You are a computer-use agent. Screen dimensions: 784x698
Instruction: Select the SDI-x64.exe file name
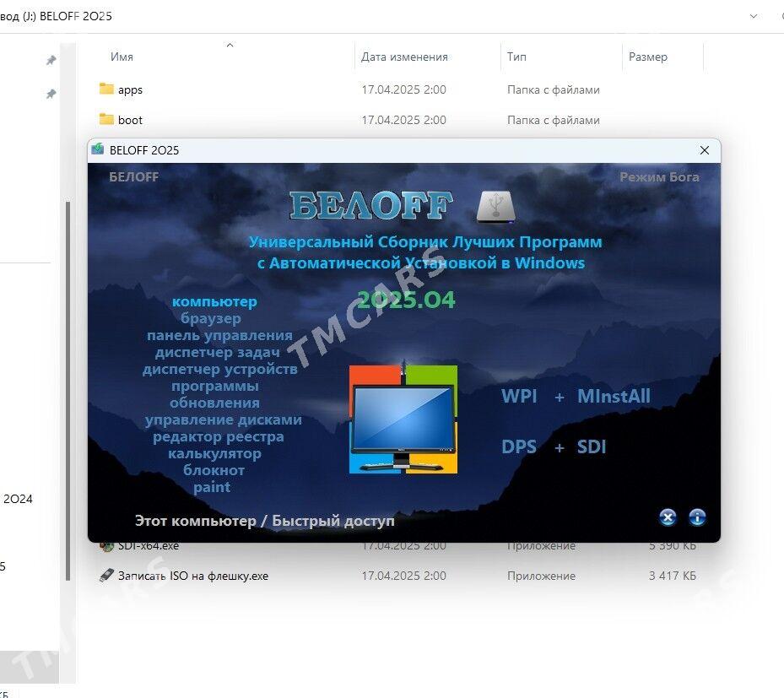149,546
